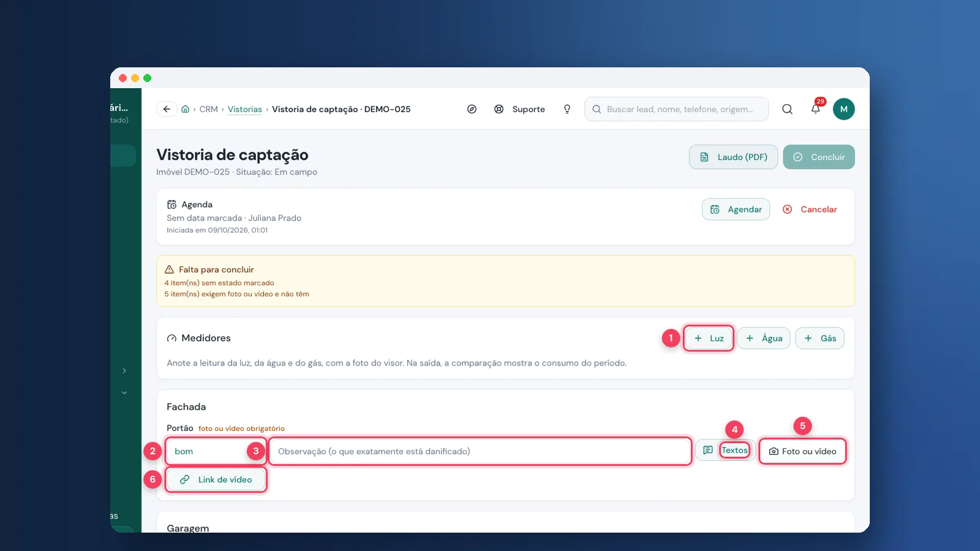Image resolution: width=980 pixels, height=551 pixels.
Task: Cancel the inspection with Cancelar
Action: click(810, 209)
